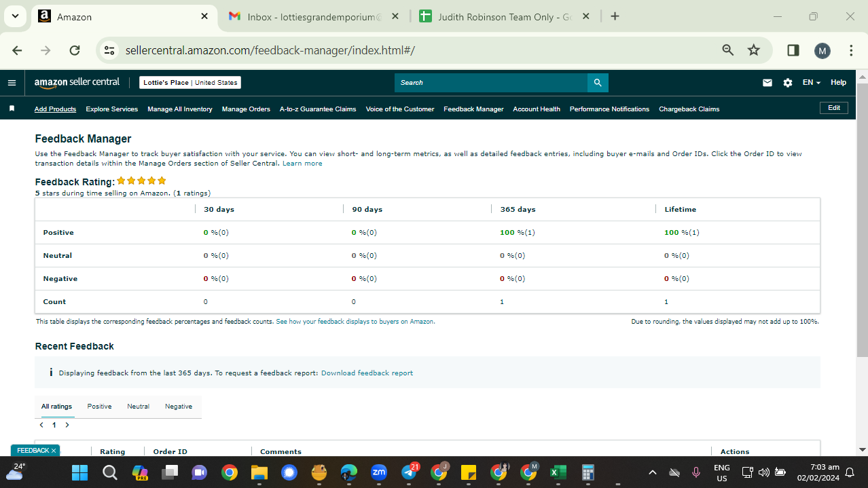Open the Chrome profile M avatar
The image size is (868, 488).
(822, 50)
